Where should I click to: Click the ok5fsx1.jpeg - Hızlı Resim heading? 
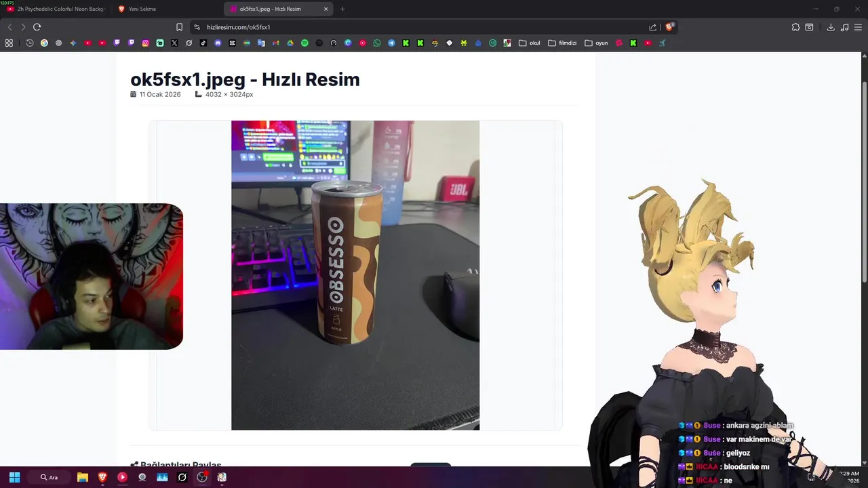pos(245,79)
